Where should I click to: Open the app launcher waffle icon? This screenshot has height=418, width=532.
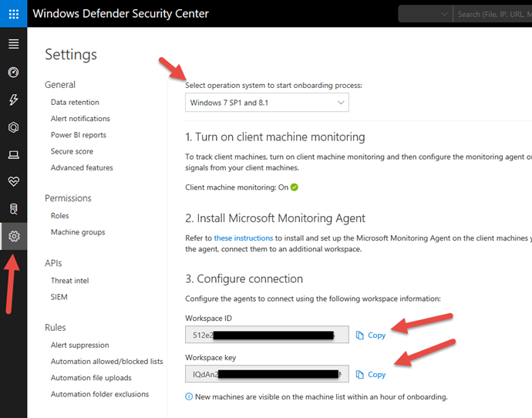coord(13,14)
